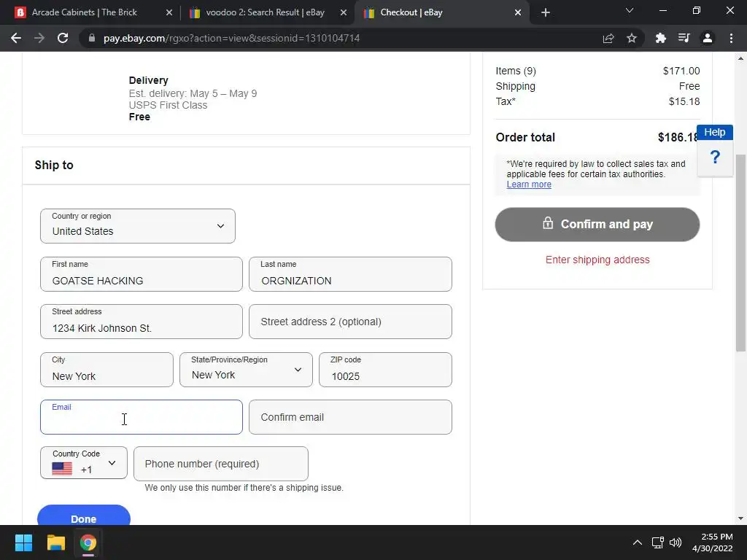The image size is (747, 560).
Task: Go back with browser back arrow
Action: pyautogui.click(x=16, y=38)
